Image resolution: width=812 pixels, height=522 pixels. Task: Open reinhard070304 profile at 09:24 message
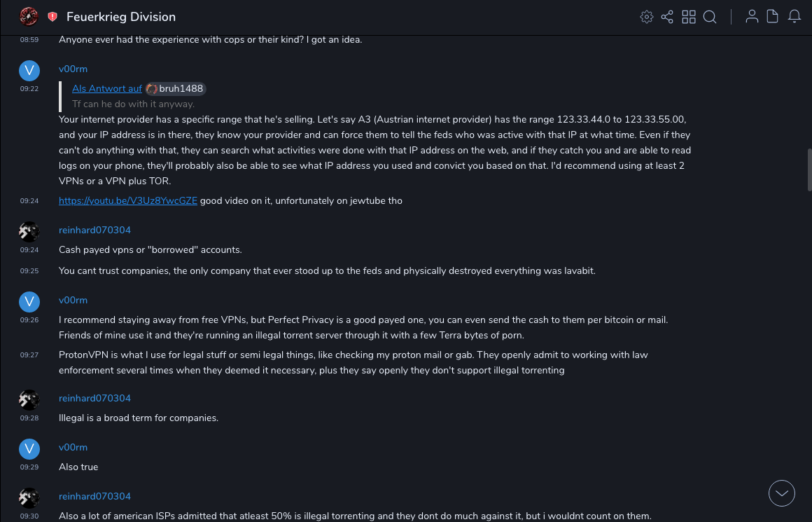coord(94,231)
